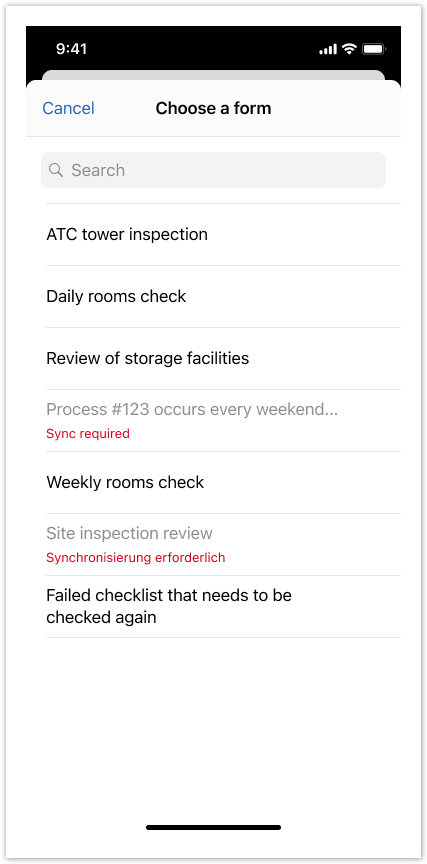
Task: Select ATC tower inspection form
Action: click(223, 235)
